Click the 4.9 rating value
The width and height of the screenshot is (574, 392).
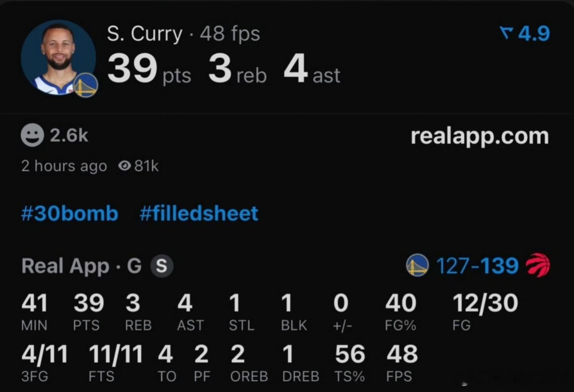point(534,33)
